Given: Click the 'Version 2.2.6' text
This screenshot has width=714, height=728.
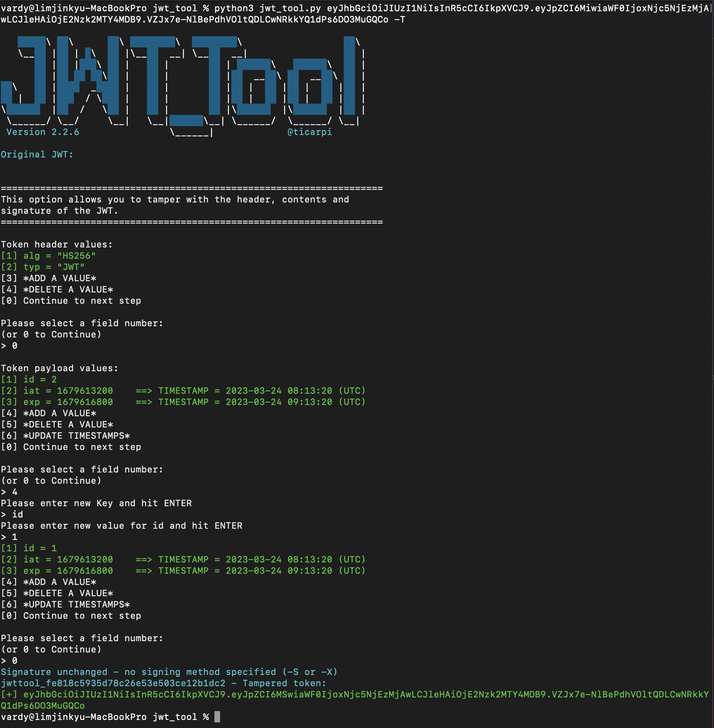Looking at the screenshot, I should 43,132.
